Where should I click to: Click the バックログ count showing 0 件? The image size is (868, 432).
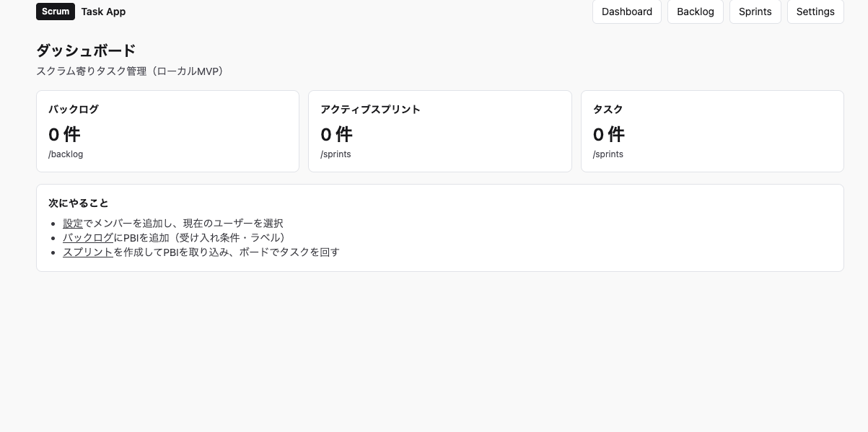point(64,134)
